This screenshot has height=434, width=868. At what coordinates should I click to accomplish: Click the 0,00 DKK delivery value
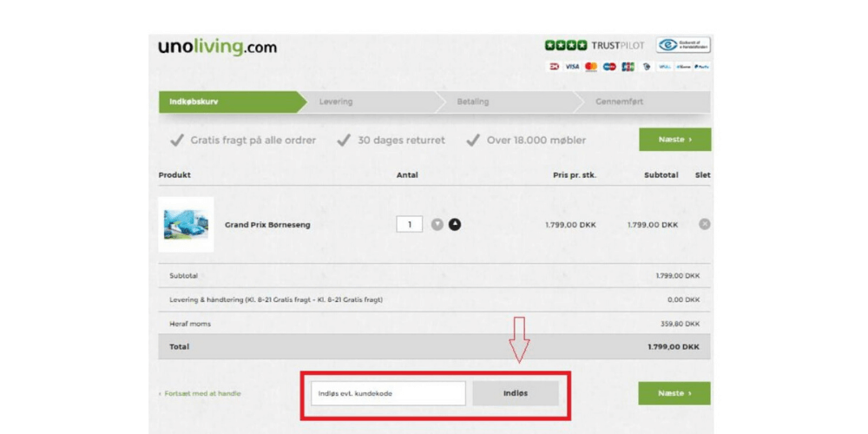coord(683,299)
